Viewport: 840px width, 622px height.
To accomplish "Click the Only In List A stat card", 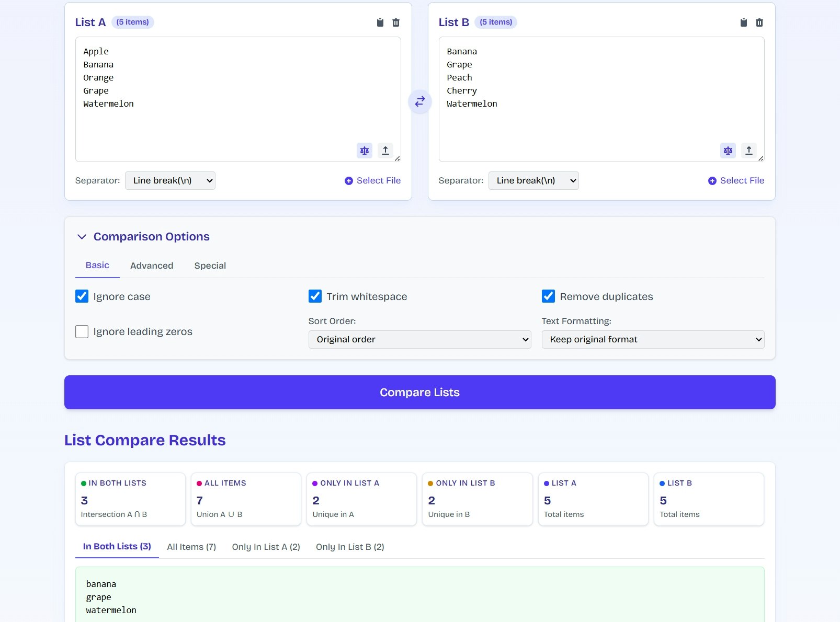I will [x=361, y=499].
